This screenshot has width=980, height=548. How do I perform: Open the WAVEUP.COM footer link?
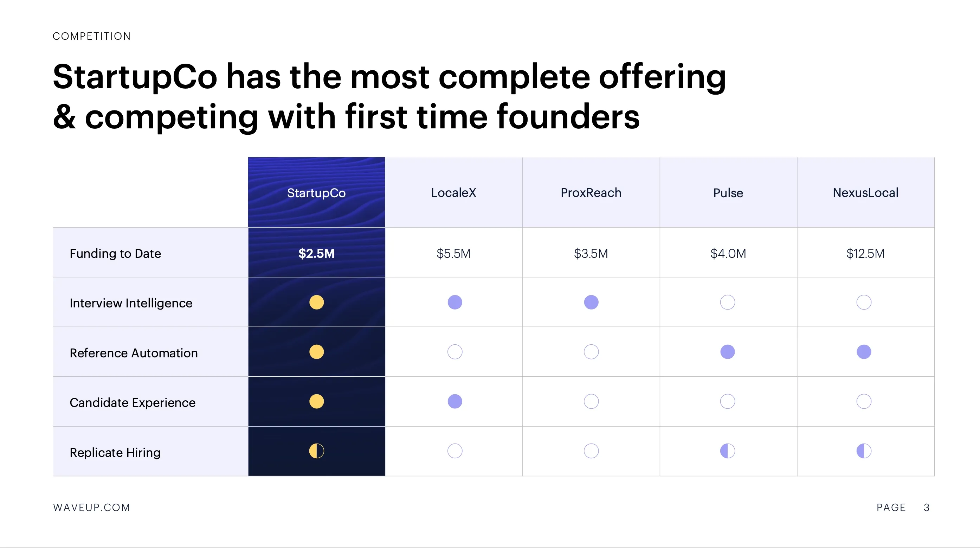92,507
